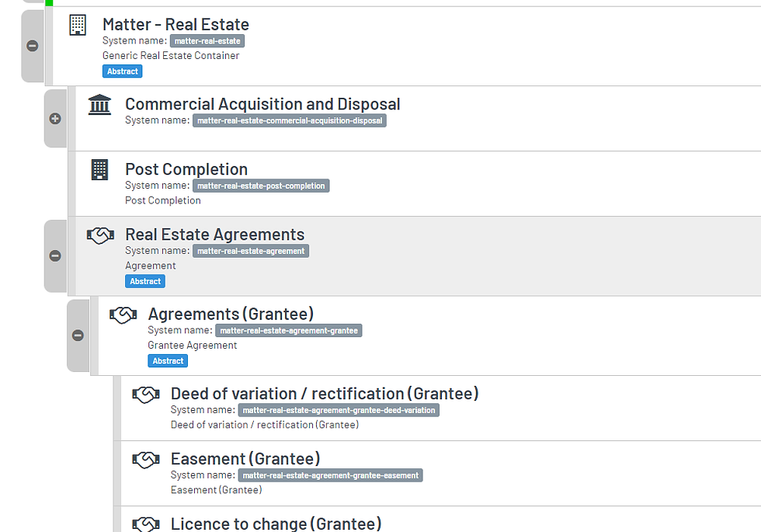Viewport: 761px width, 532px height.
Task: Click the office building icon beside Post Completion
Action: click(99, 169)
